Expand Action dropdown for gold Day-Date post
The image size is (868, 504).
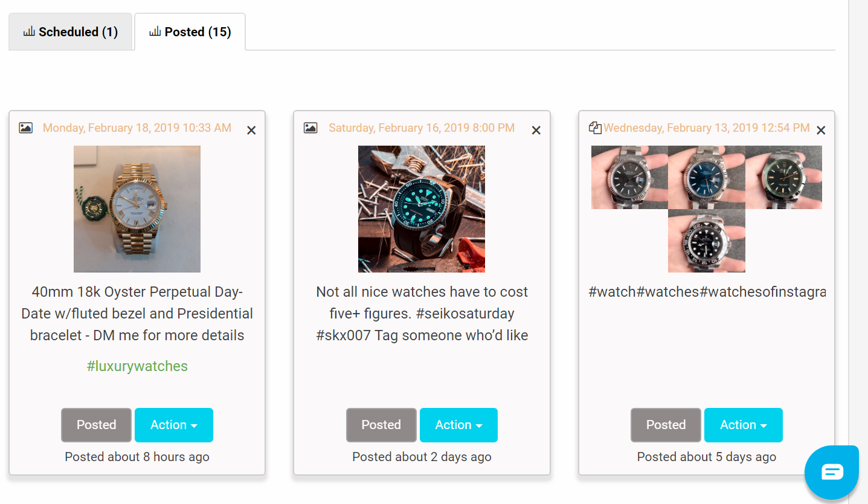coord(174,425)
